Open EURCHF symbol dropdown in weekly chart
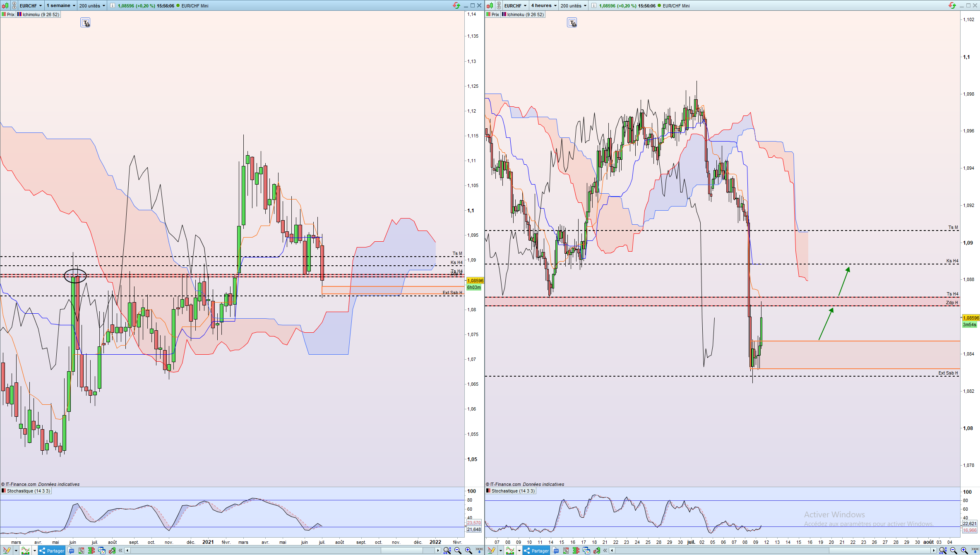 31,5
